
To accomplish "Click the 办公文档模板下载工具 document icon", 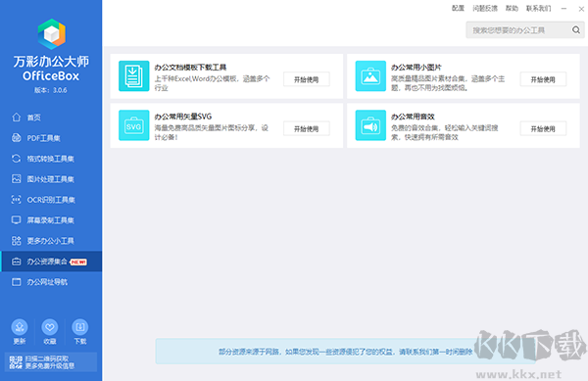I will (134, 76).
